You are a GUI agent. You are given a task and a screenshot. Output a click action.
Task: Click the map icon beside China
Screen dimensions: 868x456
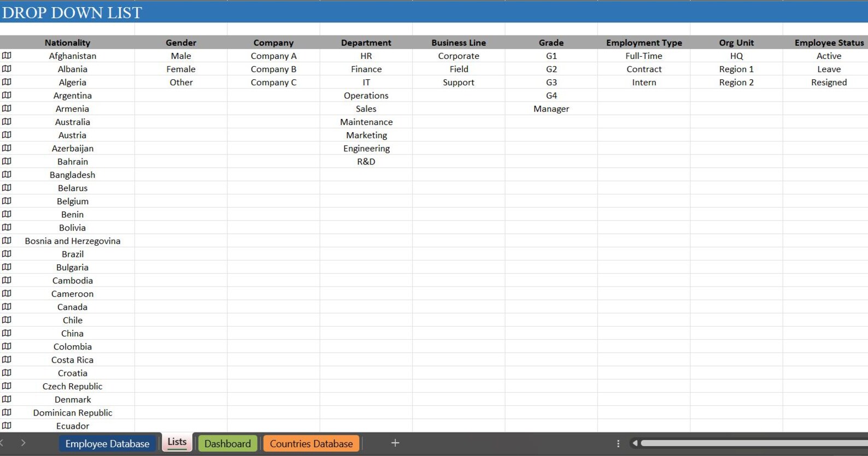tap(7, 333)
